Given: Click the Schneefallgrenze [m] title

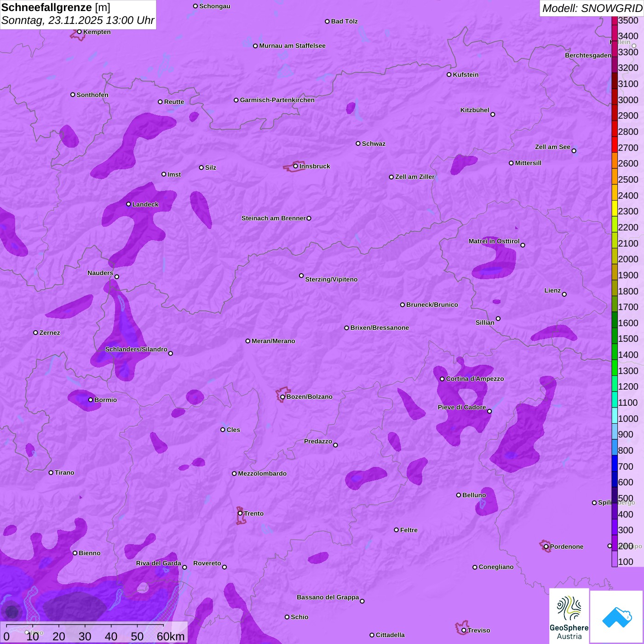Looking at the screenshot, I should pos(56,7).
